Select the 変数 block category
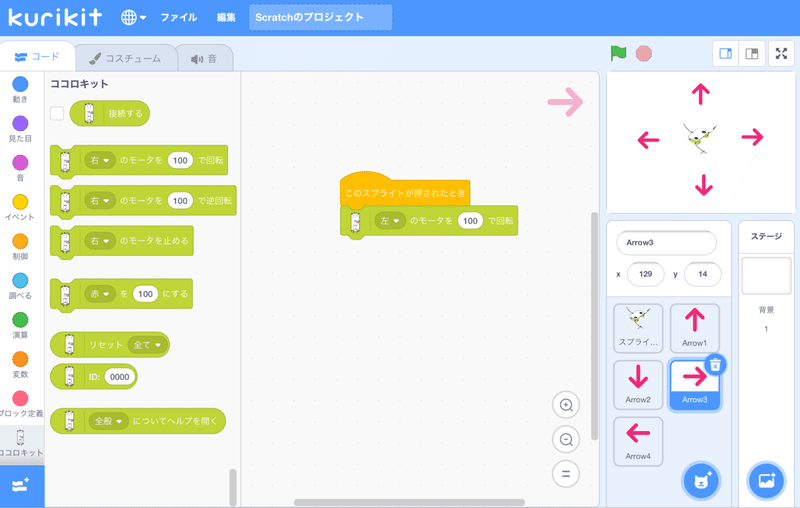Image resolution: width=800 pixels, height=508 pixels. 20,365
